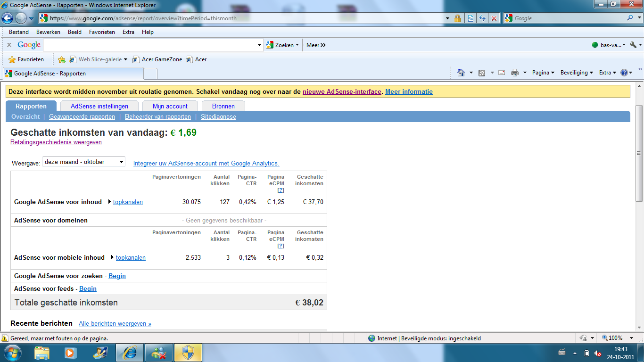Switch to the Bronnen tab

click(x=223, y=106)
